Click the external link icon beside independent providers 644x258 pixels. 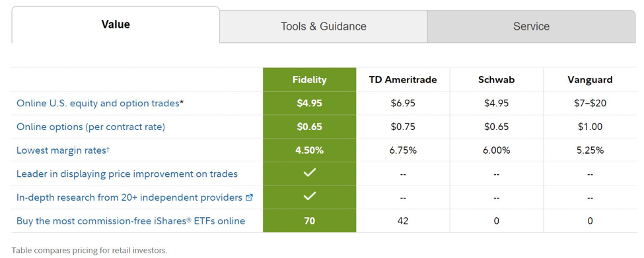(249, 197)
